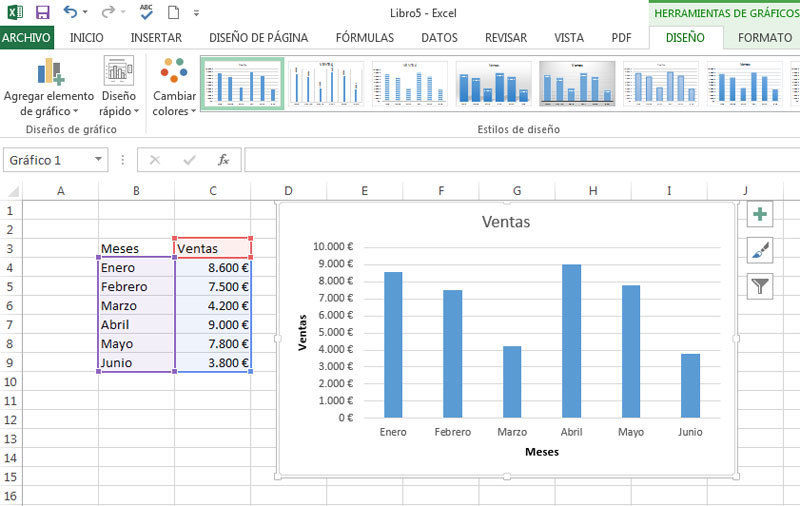Open chart filters funnel button
The image size is (800, 506).
point(760,286)
